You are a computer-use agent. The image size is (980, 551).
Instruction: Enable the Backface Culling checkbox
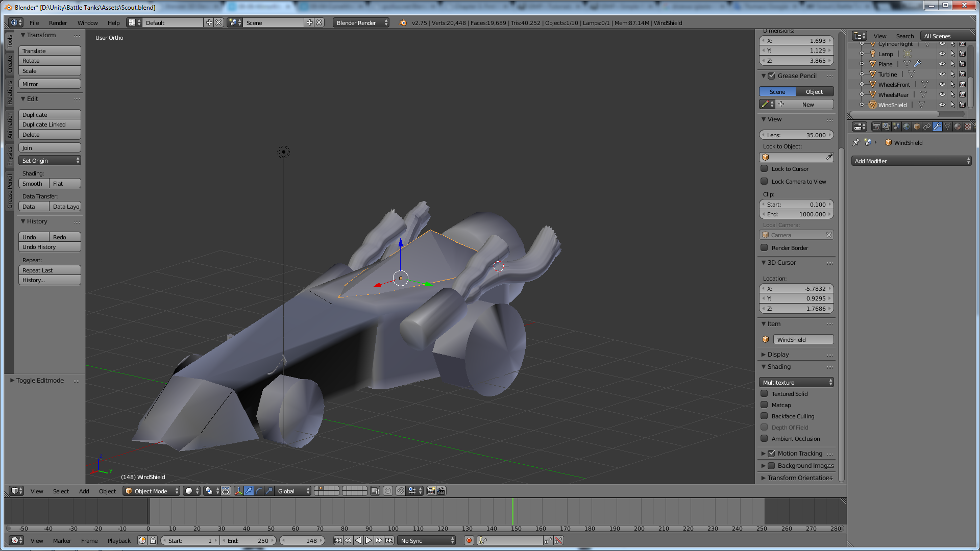[764, 416]
